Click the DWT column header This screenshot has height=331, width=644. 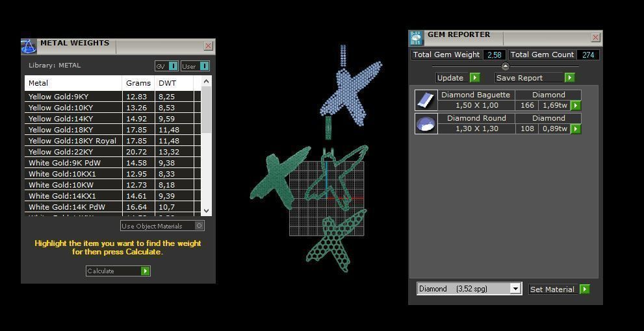pos(174,83)
